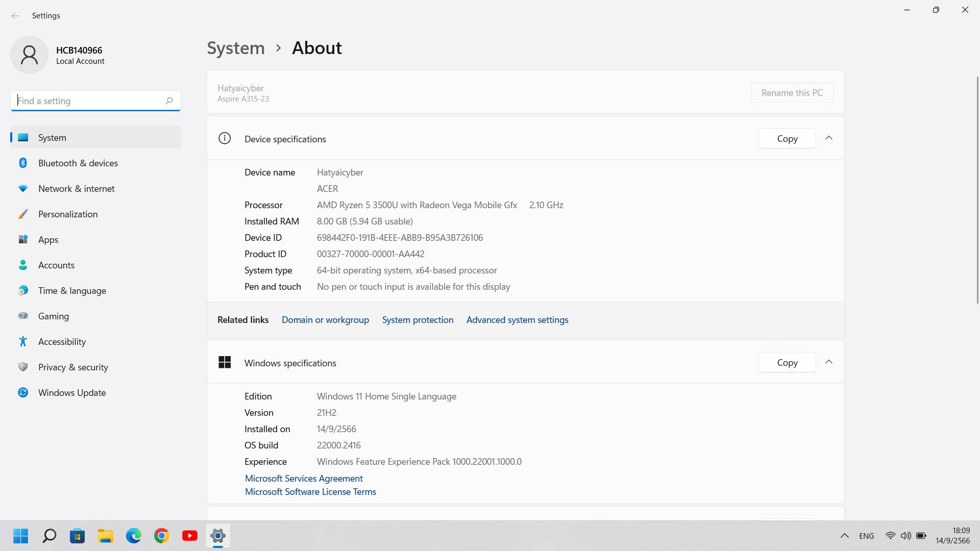Open Time & language settings
This screenshot has width=980, height=551.
click(x=95, y=290)
